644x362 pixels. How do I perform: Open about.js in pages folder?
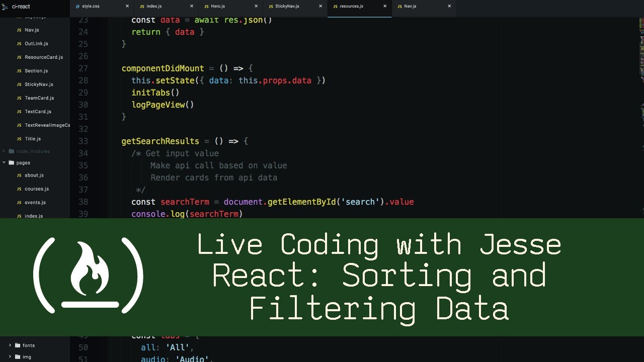coord(35,175)
